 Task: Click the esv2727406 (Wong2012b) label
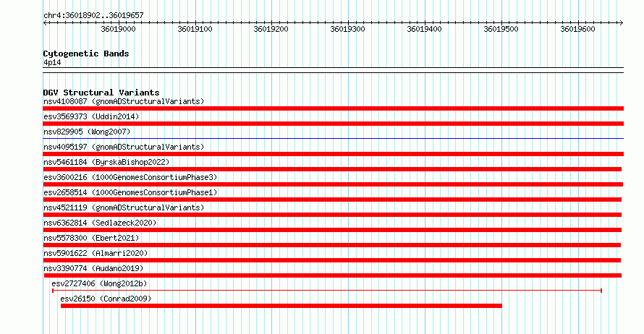coord(99,283)
